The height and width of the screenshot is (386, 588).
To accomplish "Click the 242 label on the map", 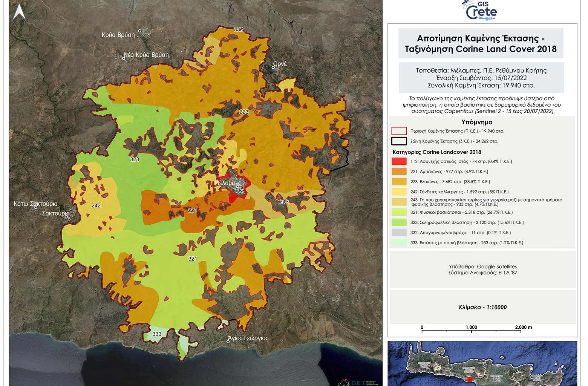I will coord(96,205).
